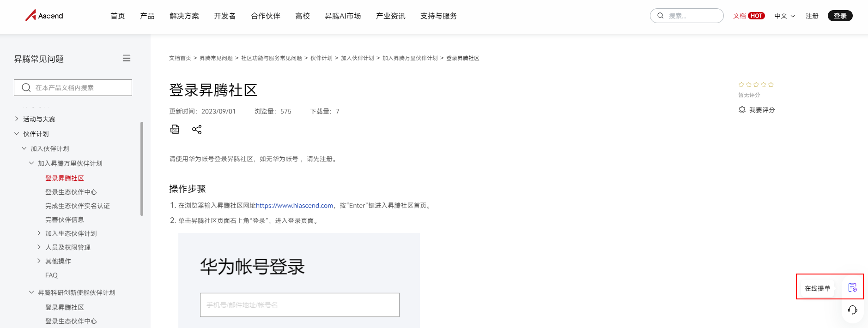Click the 登录 button in header
868x328 pixels.
point(840,16)
